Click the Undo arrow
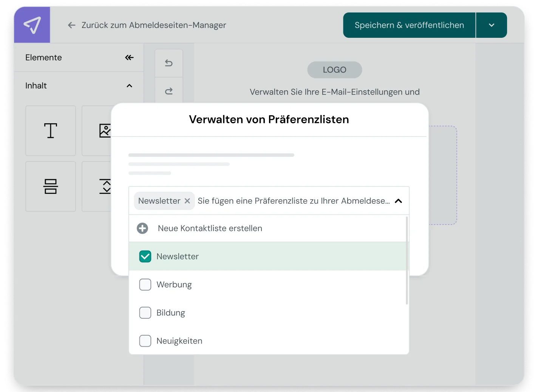Image resolution: width=538 pixels, height=392 pixels. coord(169,63)
